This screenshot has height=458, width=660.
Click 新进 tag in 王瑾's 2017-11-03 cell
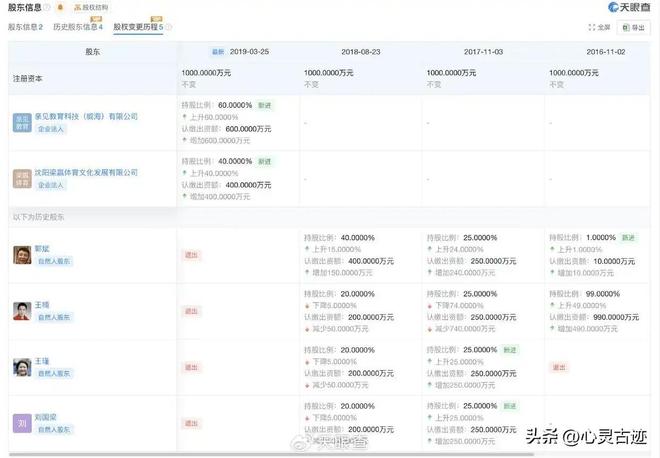click(x=510, y=350)
